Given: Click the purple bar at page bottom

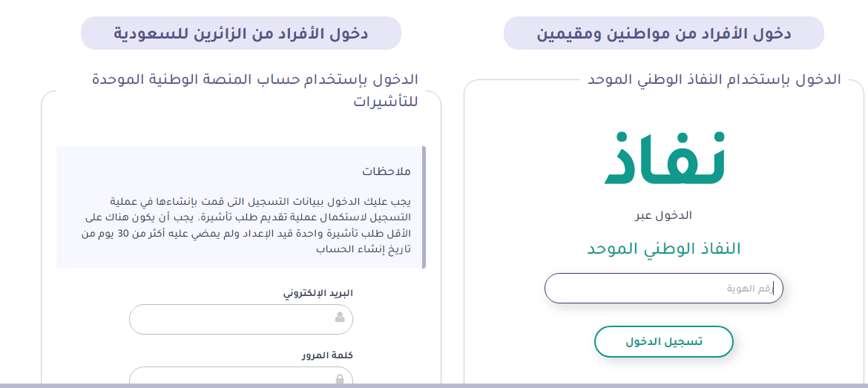Looking at the screenshot, I should [434, 386].
